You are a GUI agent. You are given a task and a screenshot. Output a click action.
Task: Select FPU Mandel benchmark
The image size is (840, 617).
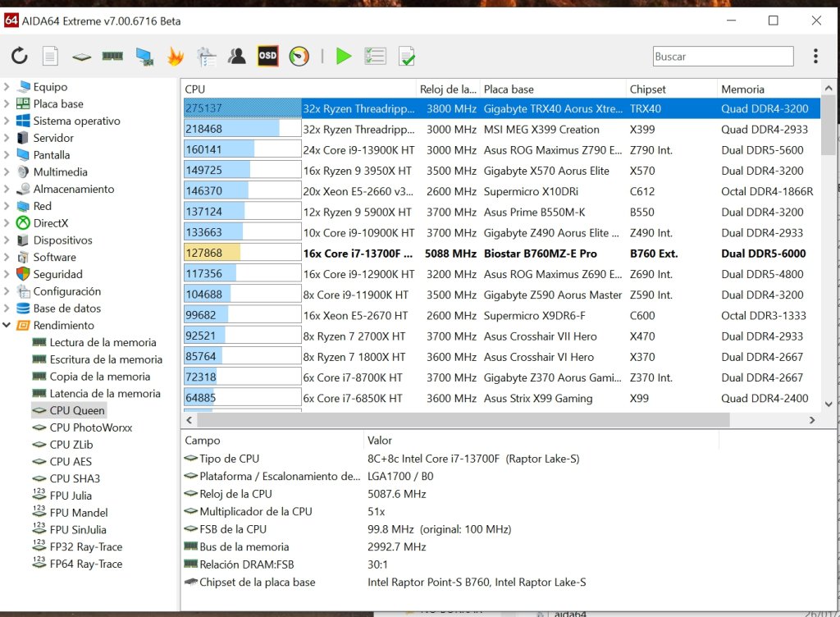pyautogui.click(x=79, y=513)
